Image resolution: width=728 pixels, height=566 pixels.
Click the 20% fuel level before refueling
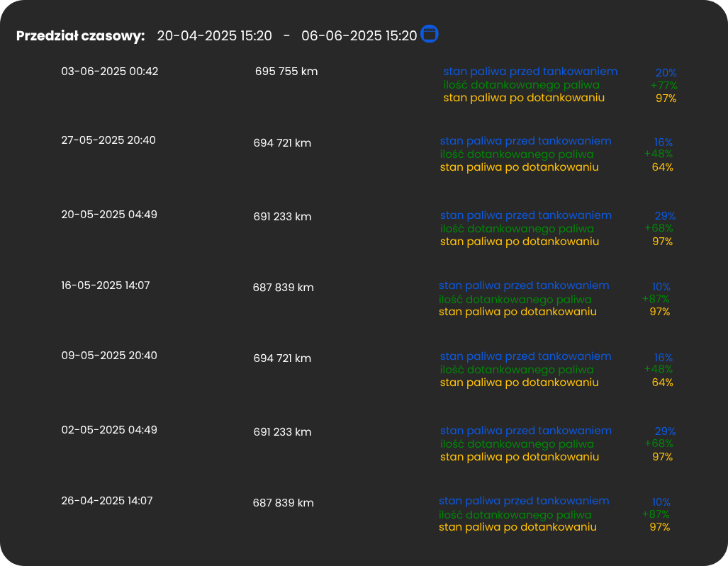tap(666, 73)
